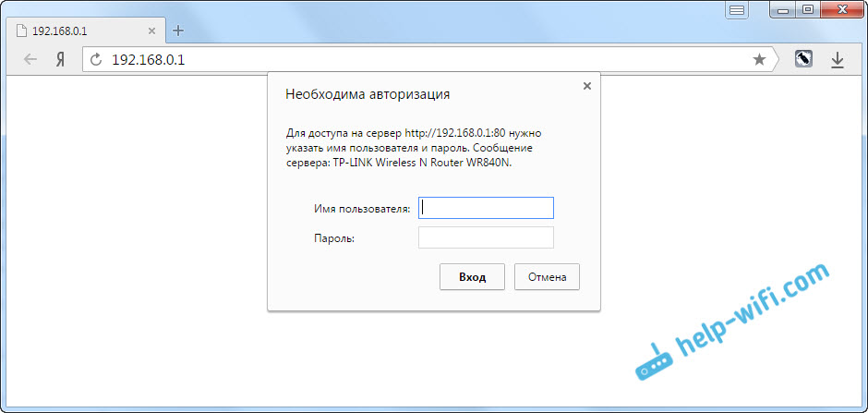Open the downloads arrow icon
Viewport: 868px width, 413px height.
tap(838, 60)
